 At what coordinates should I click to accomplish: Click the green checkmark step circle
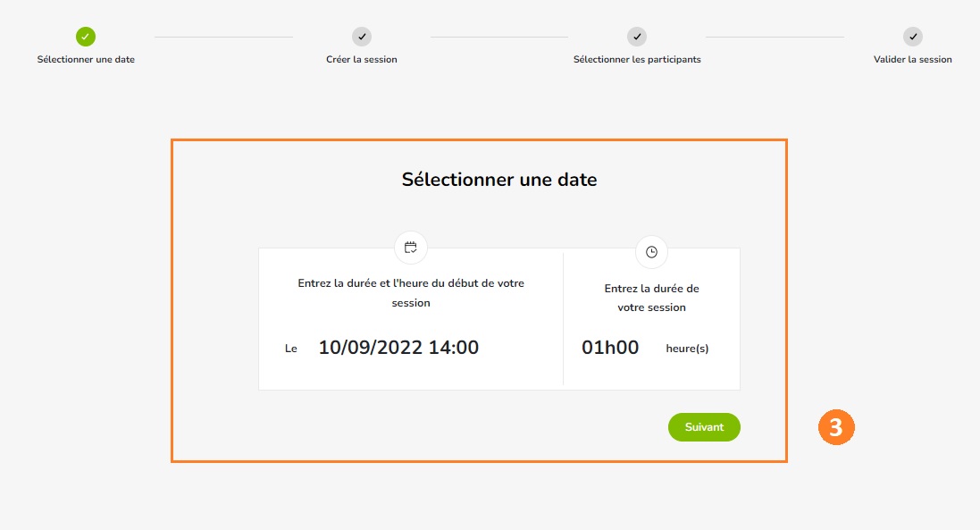(86, 37)
